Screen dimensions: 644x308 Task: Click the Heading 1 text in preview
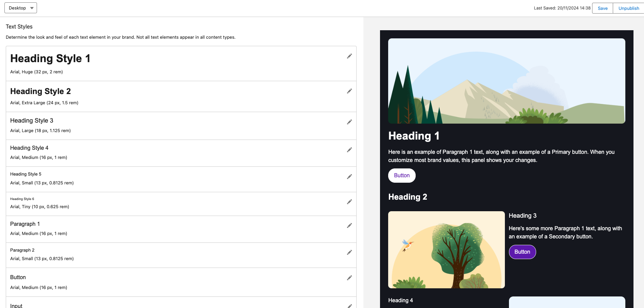click(414, 136)
